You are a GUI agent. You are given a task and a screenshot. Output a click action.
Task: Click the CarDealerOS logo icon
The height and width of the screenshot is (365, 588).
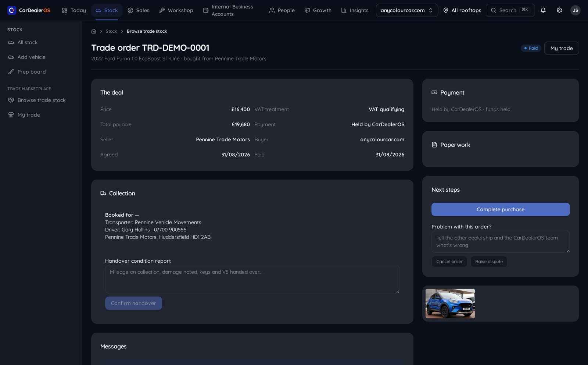(x=12, y=10)
